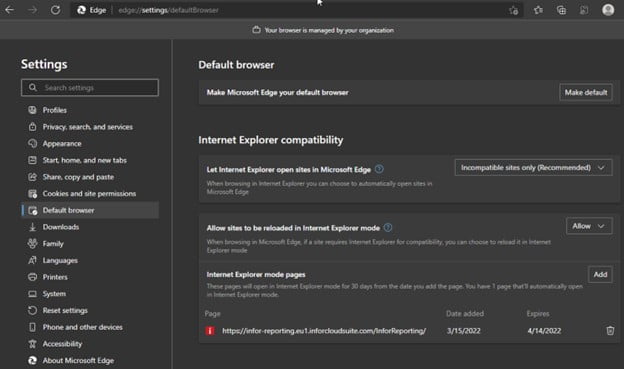
Task: Click the Expires column header
Action: [538, 314]
